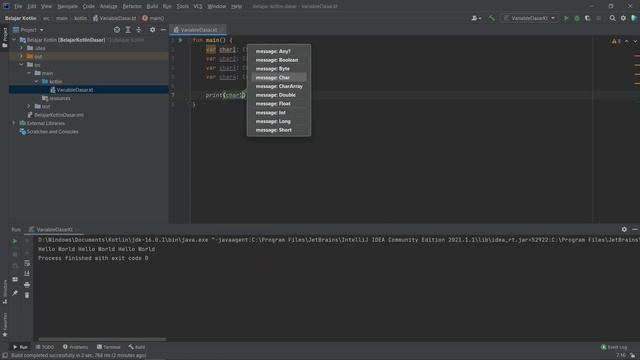
Task: Open the Navigate menu
Action: pos(67,6)
